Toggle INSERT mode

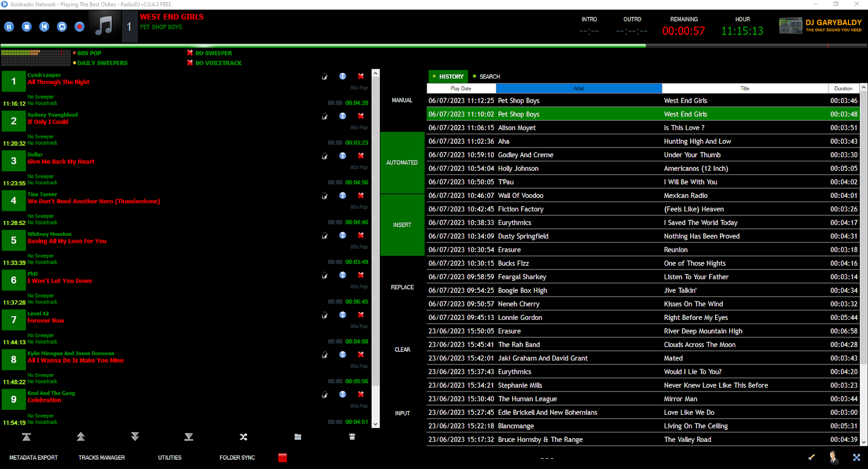tap(402, 225)
